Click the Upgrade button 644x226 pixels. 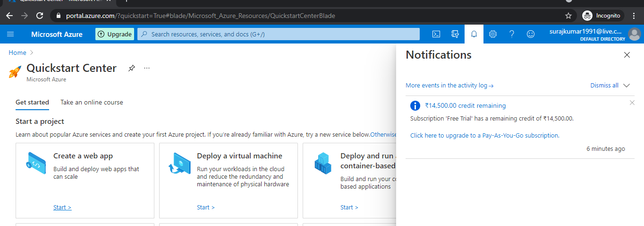pos(115,34)
